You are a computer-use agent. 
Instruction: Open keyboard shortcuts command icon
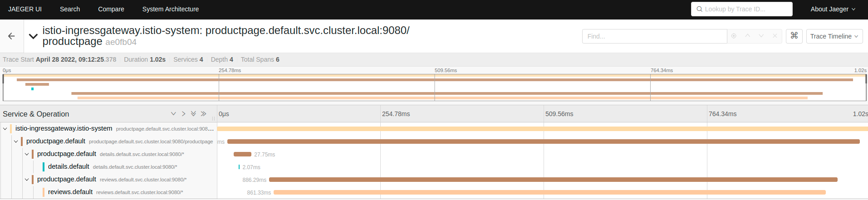(x=794, y=36)
